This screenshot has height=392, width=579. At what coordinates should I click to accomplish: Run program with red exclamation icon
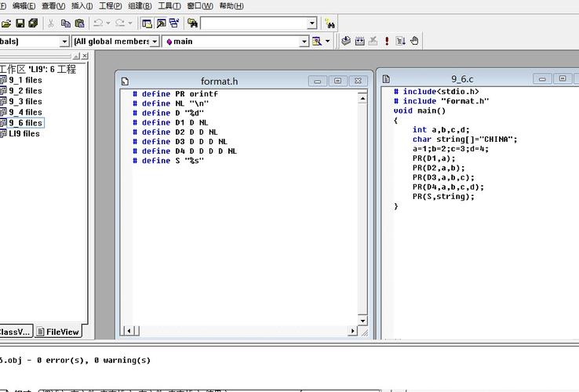(x=387, y=41)
